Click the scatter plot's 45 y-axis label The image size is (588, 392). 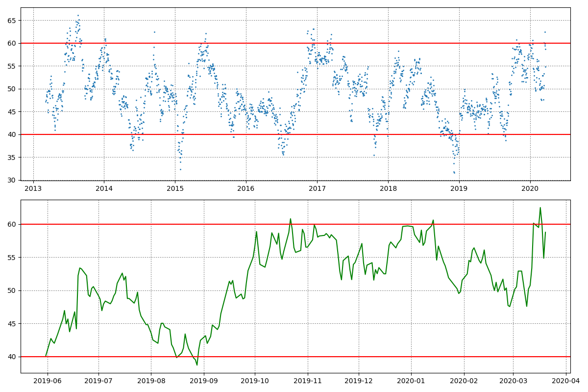[x=13, y=112]
